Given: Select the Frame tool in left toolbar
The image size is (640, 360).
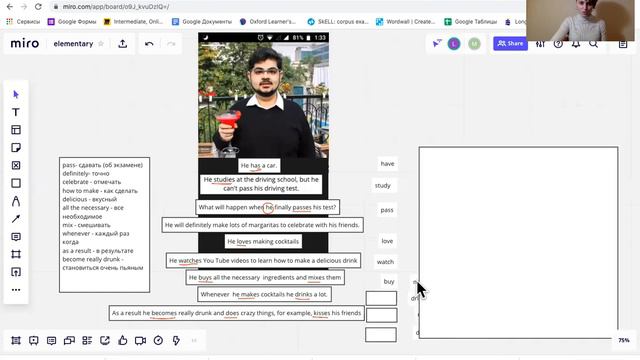Looking at the screenshot, I should coord(16,254).
